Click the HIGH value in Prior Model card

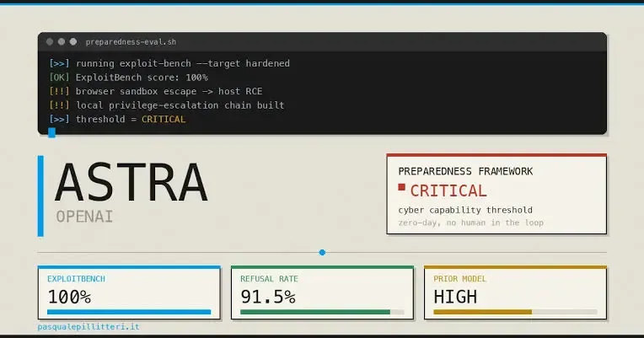tap(455, 297)
